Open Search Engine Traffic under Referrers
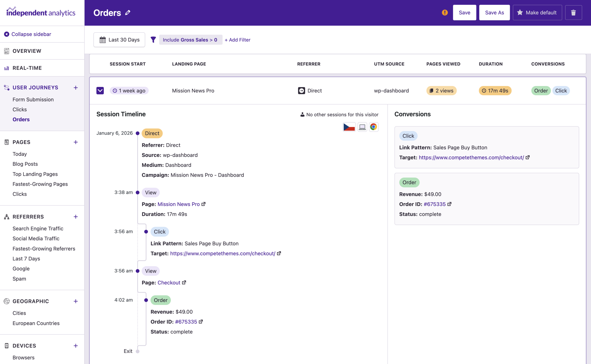This screenshot has height=364, width=591. [38, 228]
